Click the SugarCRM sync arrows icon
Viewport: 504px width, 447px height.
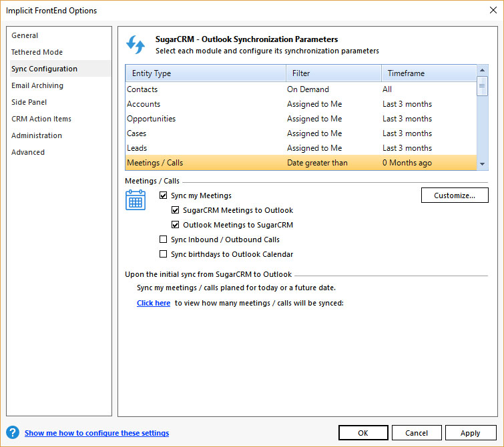pos(136,45)
